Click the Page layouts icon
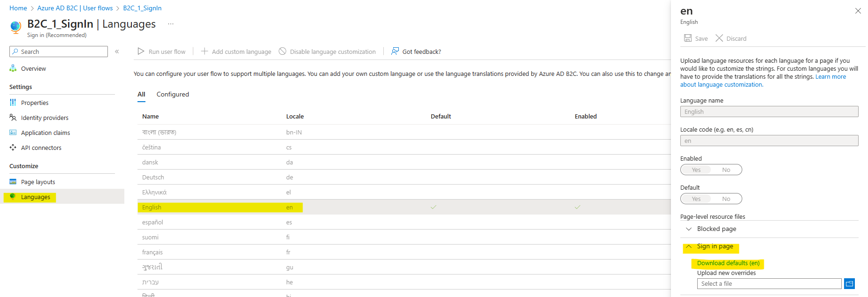Viewport: 868px width, 297px height. click(13, 182)
